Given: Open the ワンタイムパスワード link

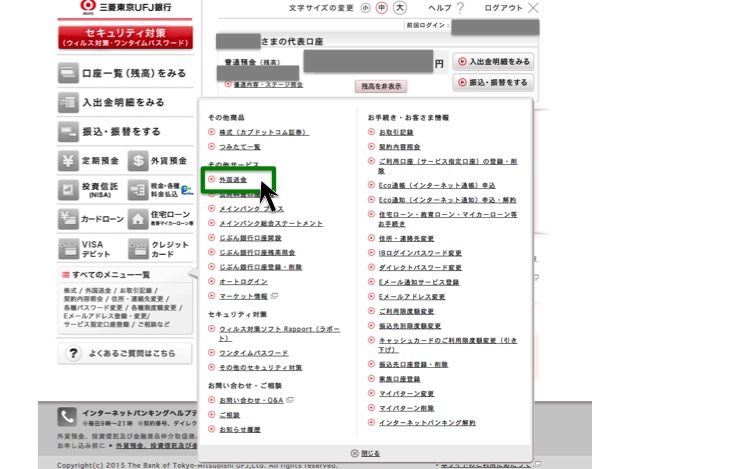Looking at the screenshot, I should (x=254, y=353).
